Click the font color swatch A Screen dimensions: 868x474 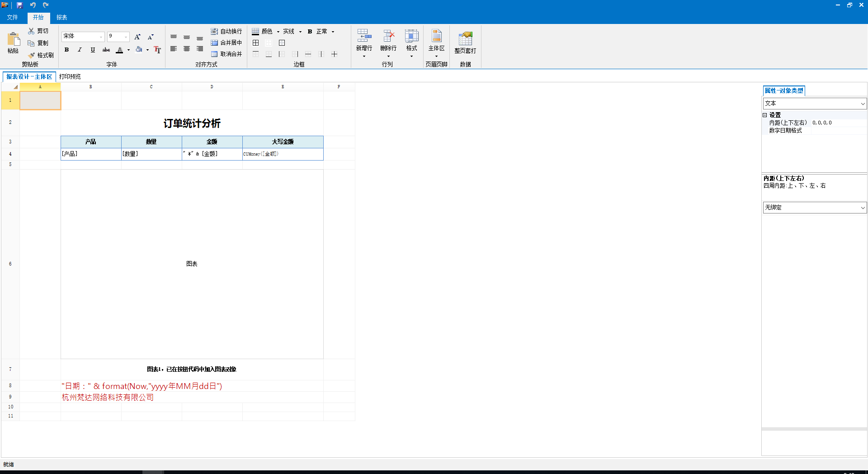(119, 50)
